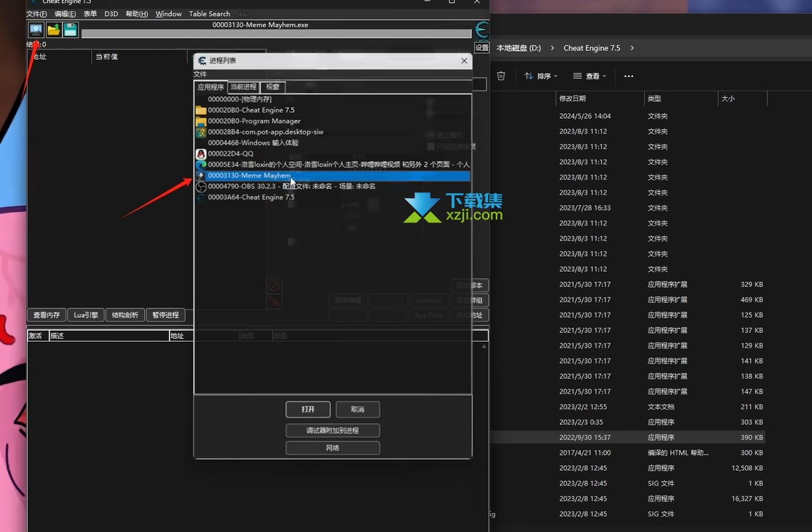
Task: Open the 表单 menu
Action: [x=90, y=14]
